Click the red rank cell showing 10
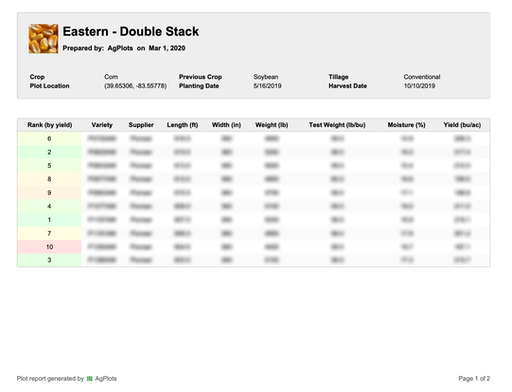 coord(49,247)
